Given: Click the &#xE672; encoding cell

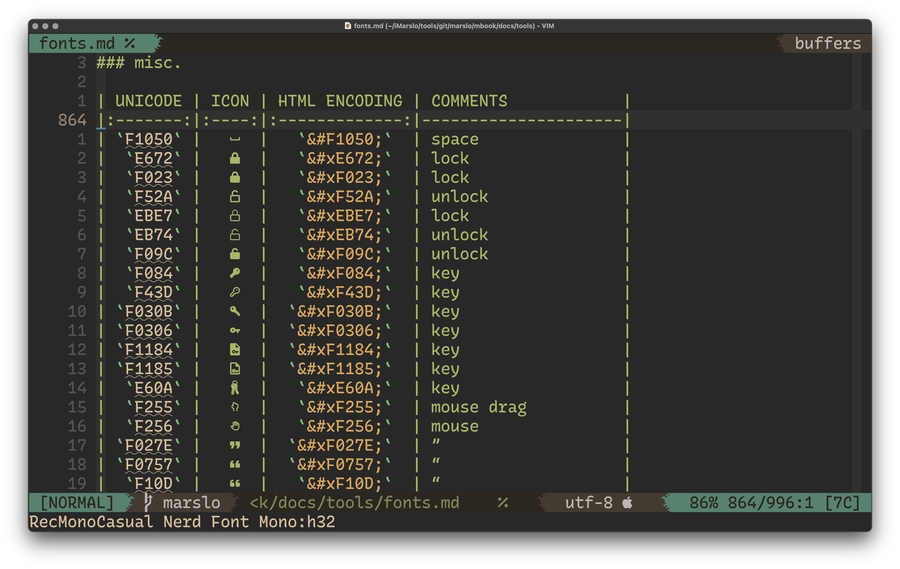Looking at the screenshot, I should [x=344, y=158].
